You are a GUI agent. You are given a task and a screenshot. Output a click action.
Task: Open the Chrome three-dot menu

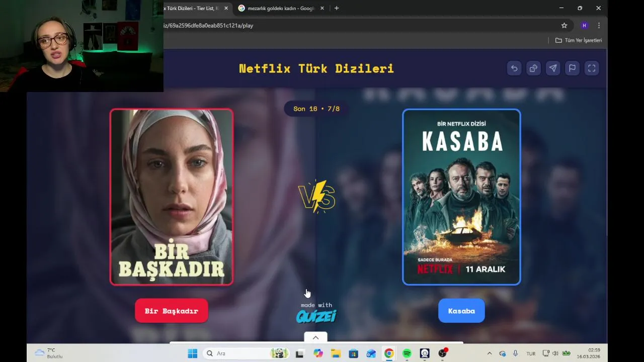[599, 26]
